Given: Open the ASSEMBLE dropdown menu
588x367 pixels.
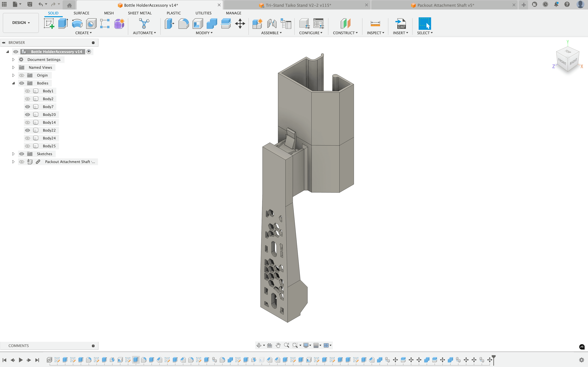Looking at the screenshot, I should coord(271,33).
